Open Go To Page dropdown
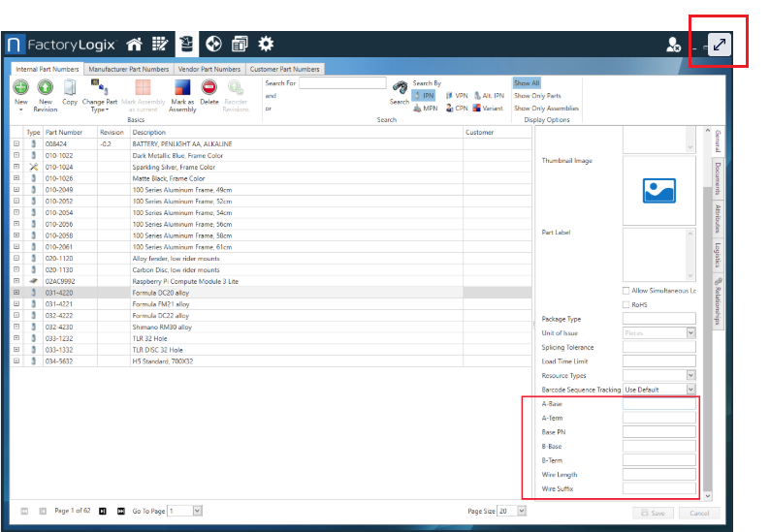The width and height of the screenshot is (770, 532). pos(197,511)
